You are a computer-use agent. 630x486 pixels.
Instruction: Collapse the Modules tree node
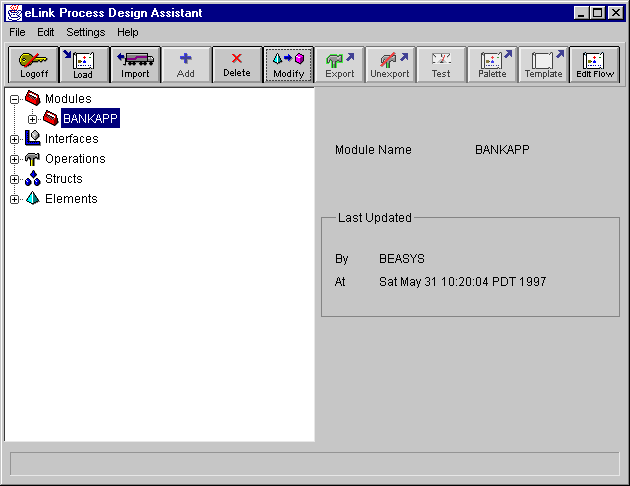[14, 99]
